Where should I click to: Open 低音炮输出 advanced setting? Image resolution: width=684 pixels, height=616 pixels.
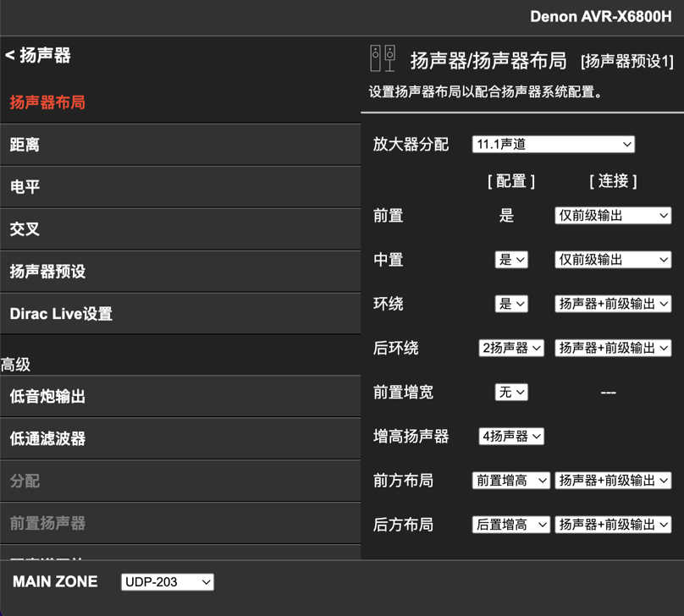tap(180, 397)
